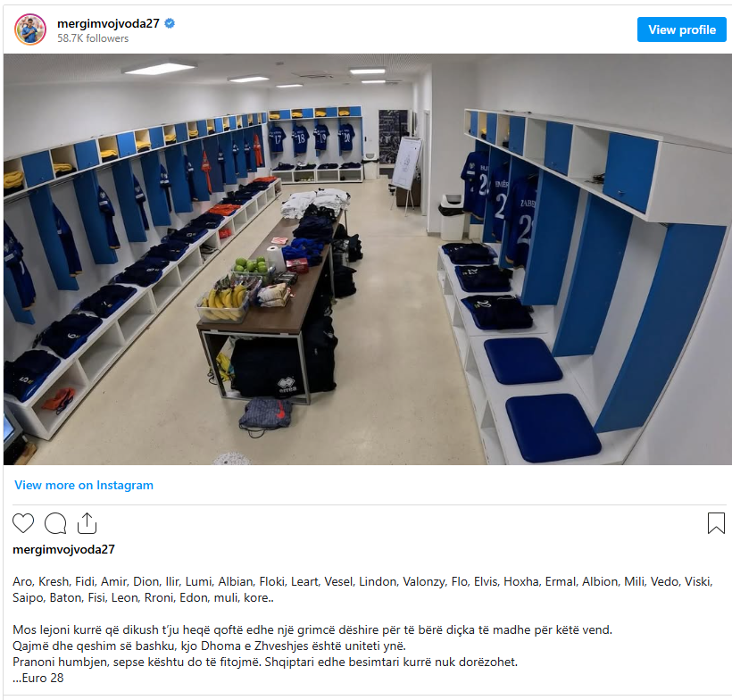732x700 pixels.
Task: Click the View profile button
Action: (x=682, y=29)
